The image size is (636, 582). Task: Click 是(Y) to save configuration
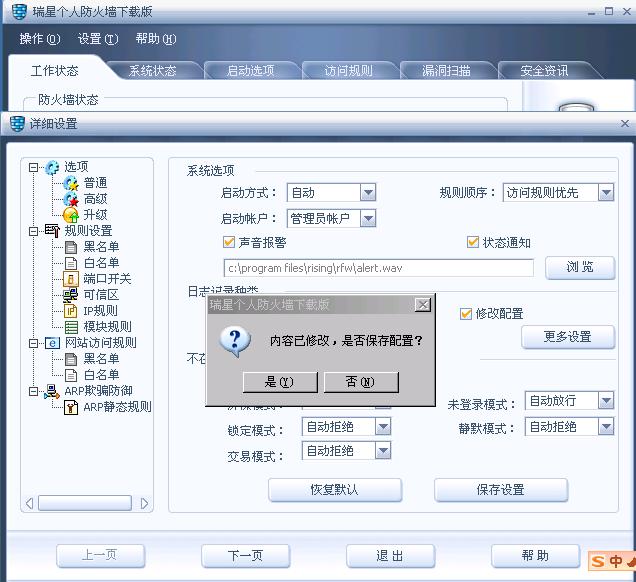(280, 382)
